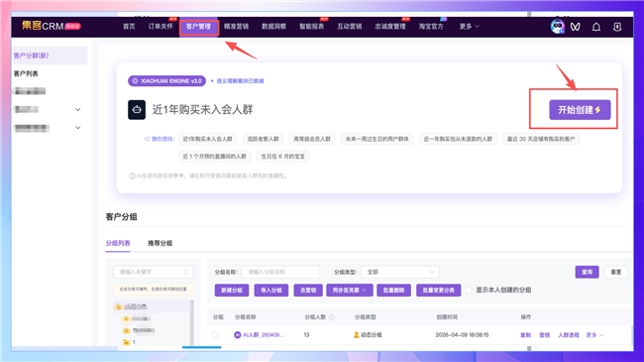The width and height of the screenshot is (644, 362).
Task: Click the search magnifier in keyword box
Action: (x=185, y=272)
